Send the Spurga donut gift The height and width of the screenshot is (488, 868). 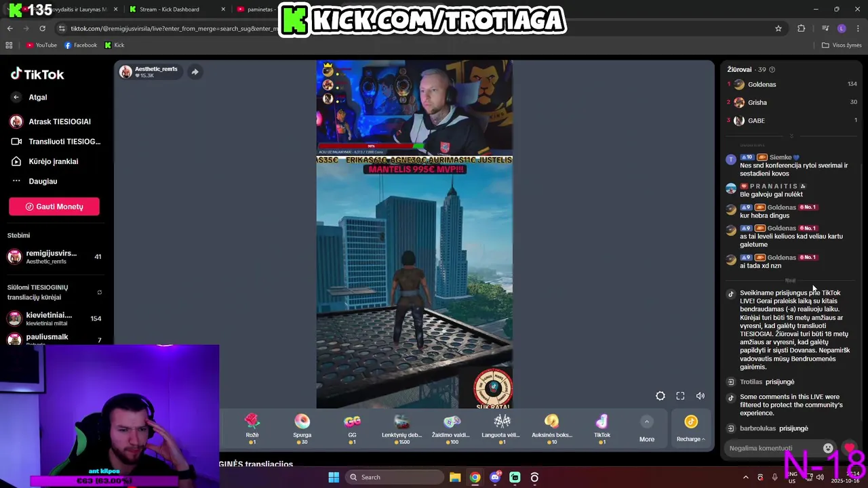coord(302,429)
